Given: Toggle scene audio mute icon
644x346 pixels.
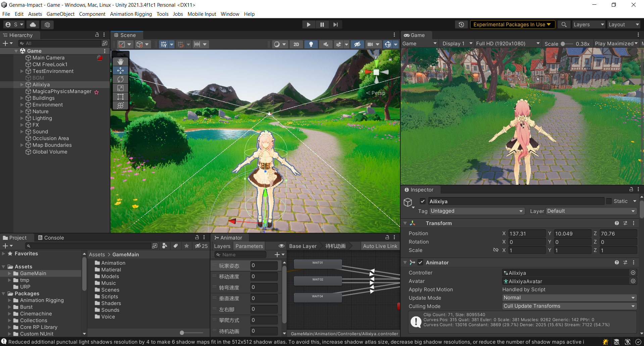Looking at the screenshot, I should (326, 44).
